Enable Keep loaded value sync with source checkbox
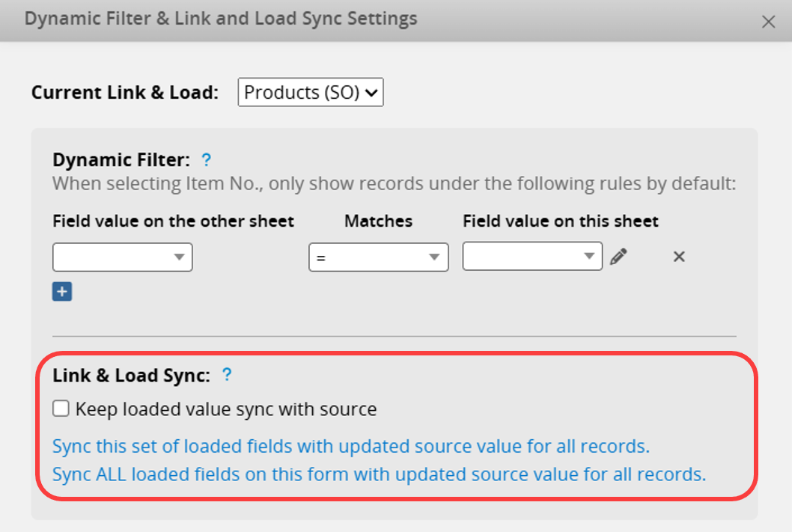The width and height of the screenshot is (792, 532). [61, 409]
